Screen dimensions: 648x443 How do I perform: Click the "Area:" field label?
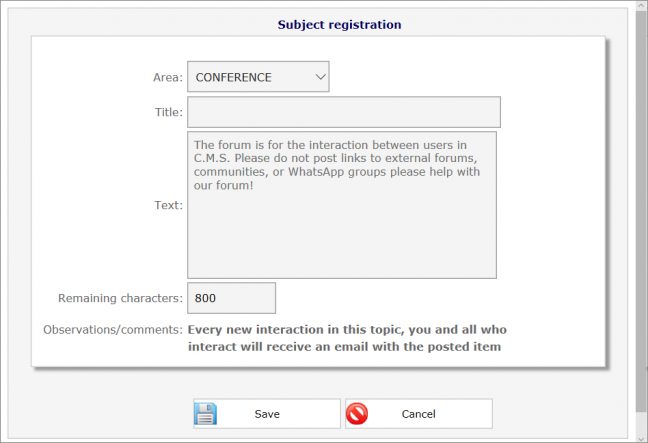pos(168,77)
